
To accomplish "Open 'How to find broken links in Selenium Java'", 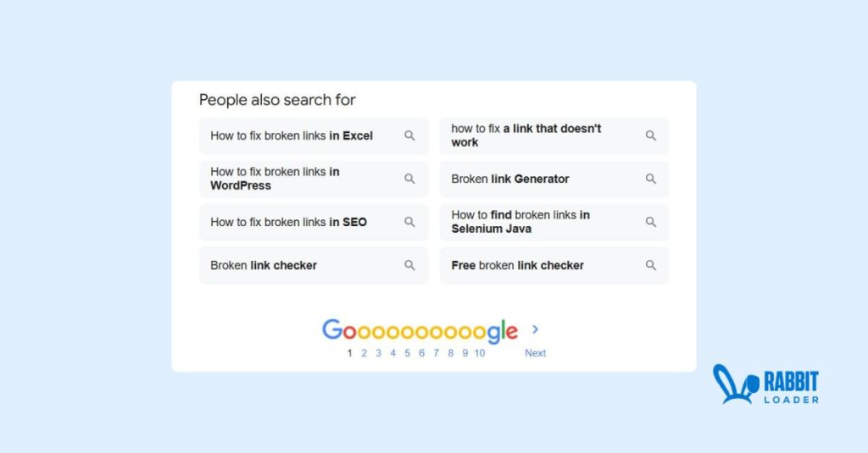I will click(554, 222).
